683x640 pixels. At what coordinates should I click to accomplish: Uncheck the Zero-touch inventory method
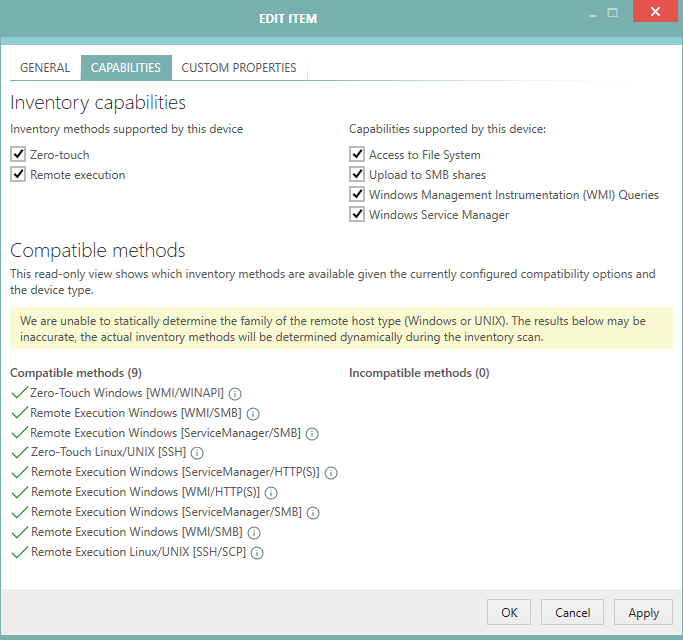pos(17,155)
